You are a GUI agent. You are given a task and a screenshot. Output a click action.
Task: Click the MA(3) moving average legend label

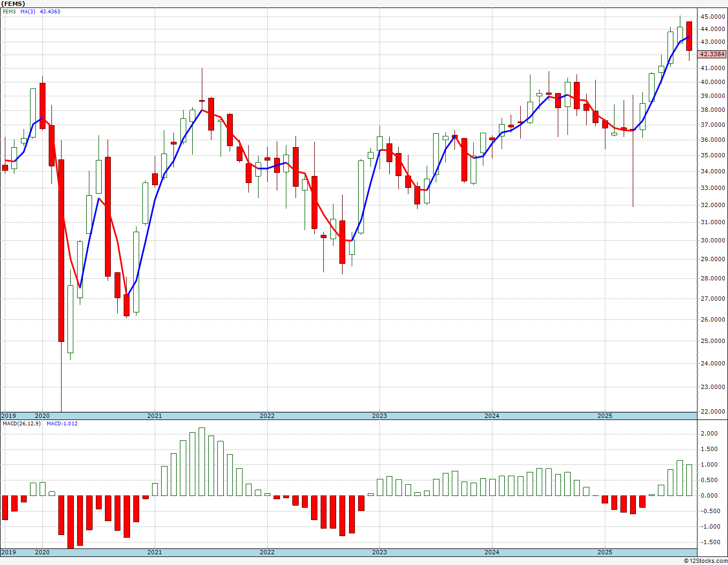[28, 11]
